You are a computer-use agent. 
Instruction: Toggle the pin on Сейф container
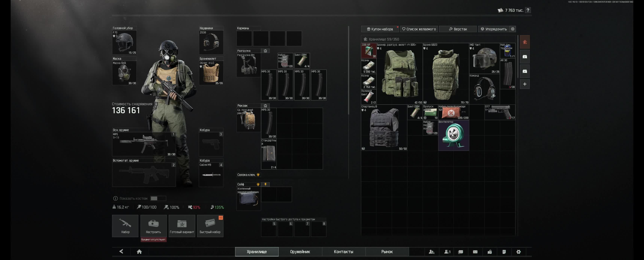coord(265,184)
